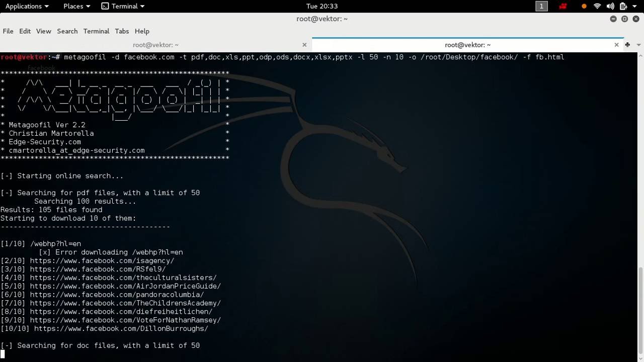Open the Search menu
This screenshot has height=362, width=644.
tap(67, 31)
